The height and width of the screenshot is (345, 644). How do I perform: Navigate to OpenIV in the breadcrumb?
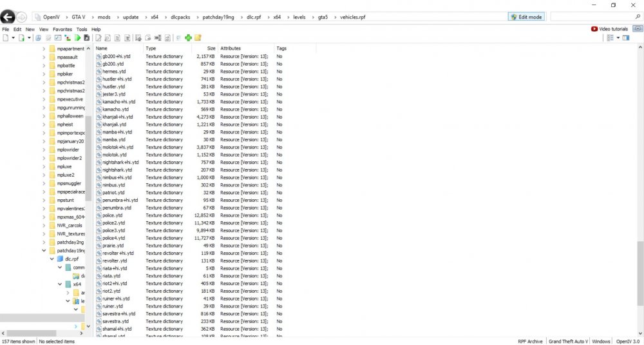52,17
